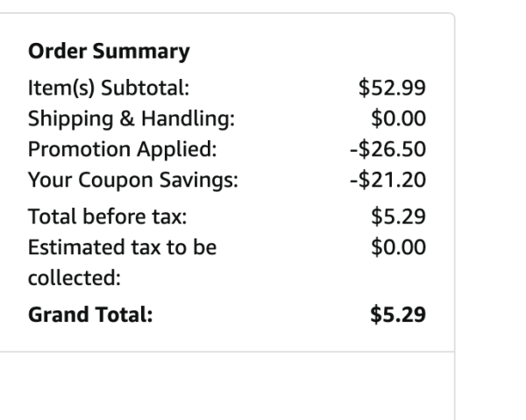Click the Shipping & Handling $0.00 amount

click(398, 118)
